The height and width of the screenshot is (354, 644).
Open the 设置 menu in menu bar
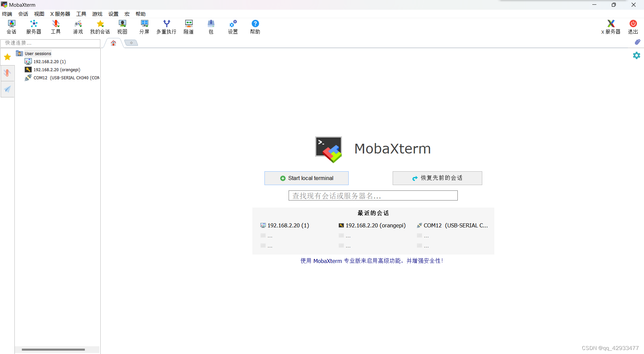[x=113, y=14]
